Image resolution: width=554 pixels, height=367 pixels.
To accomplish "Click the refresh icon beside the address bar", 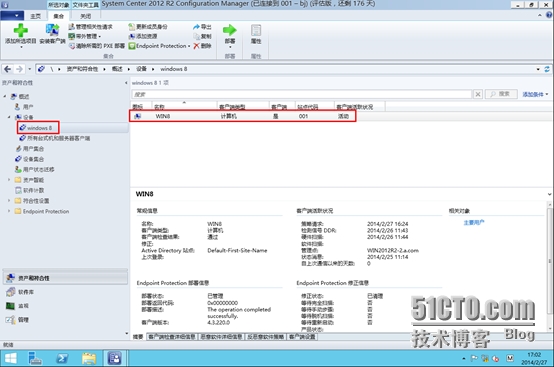I will 547,69.
